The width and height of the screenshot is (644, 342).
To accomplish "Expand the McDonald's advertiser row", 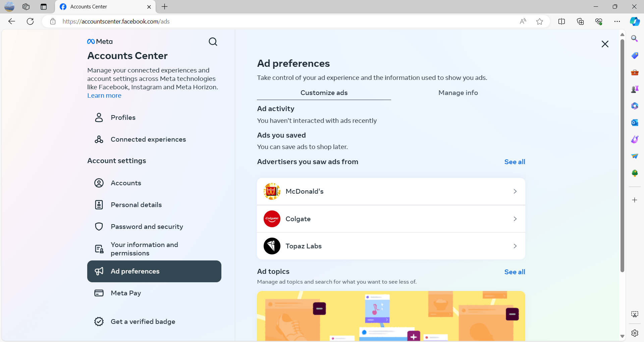I will 391,191.
